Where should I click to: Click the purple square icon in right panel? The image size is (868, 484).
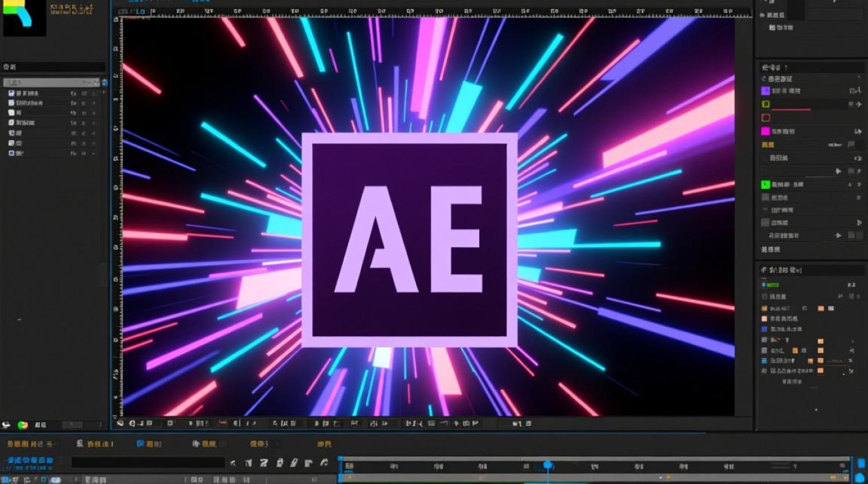[765, 91]
